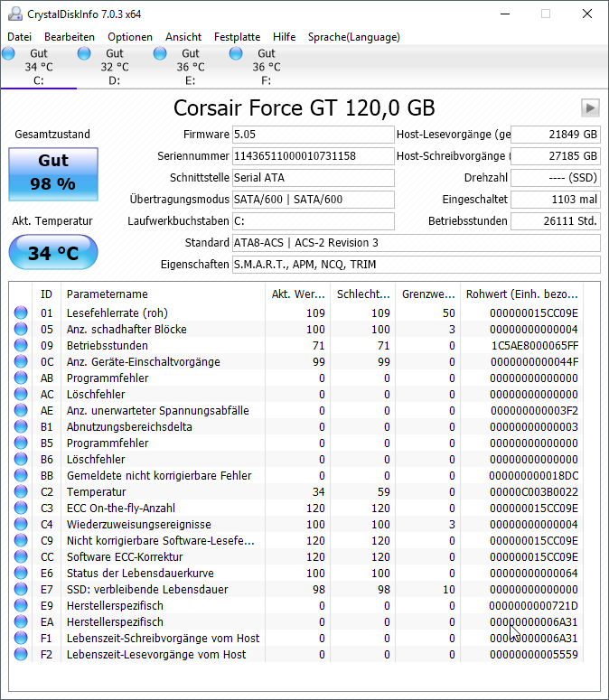
Task: Click status orb of Abnutzungsbereichsdelta row
Action: pyautogui.click(x=21, y=426)
